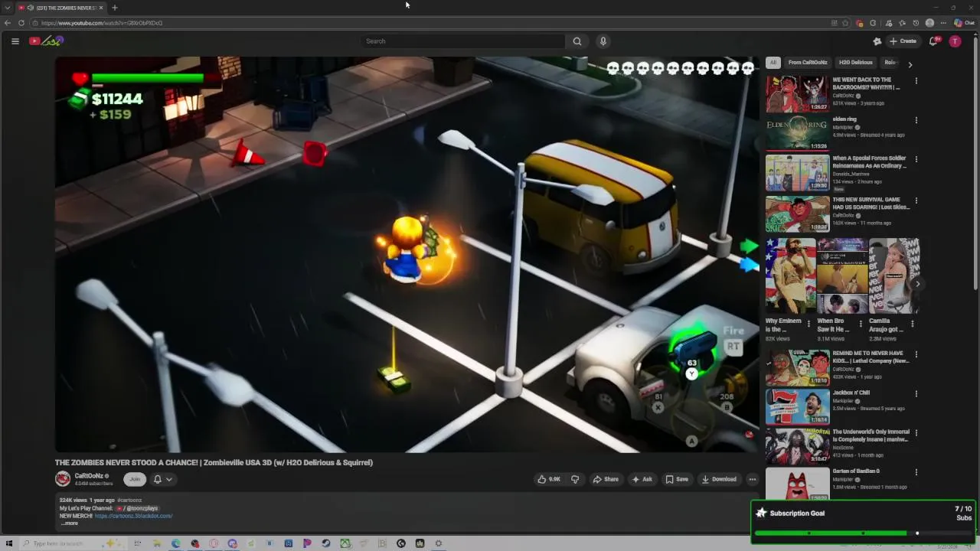Viewport: 980px width, 551px height.
Task: Open the elden ring Markiplier video thumbnail
Action: click(798, 133)
